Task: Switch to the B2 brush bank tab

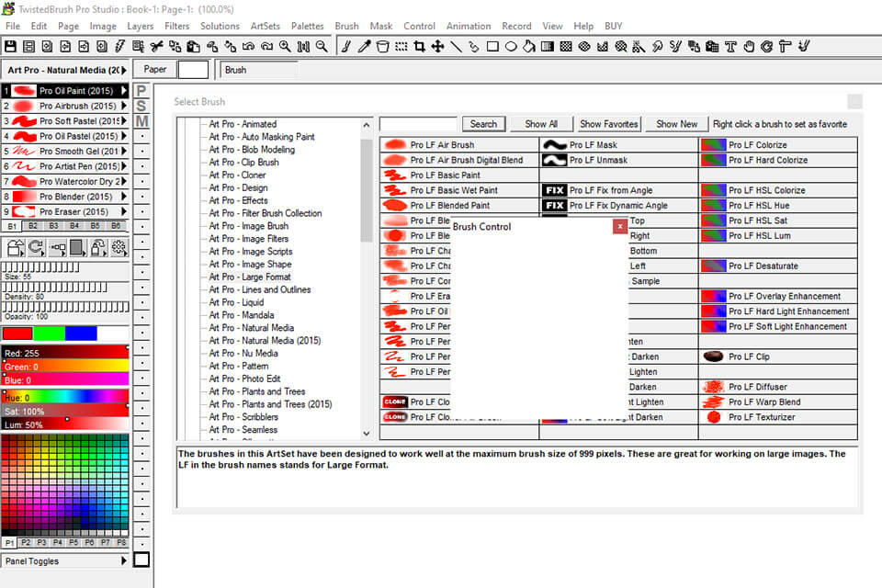Action: click(x=33, y=226)
